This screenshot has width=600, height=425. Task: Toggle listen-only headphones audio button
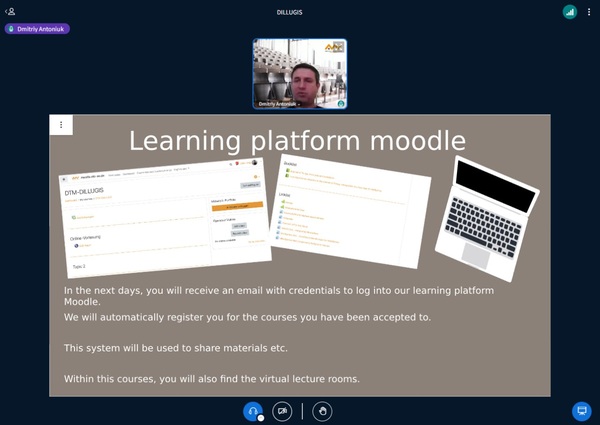253,410
